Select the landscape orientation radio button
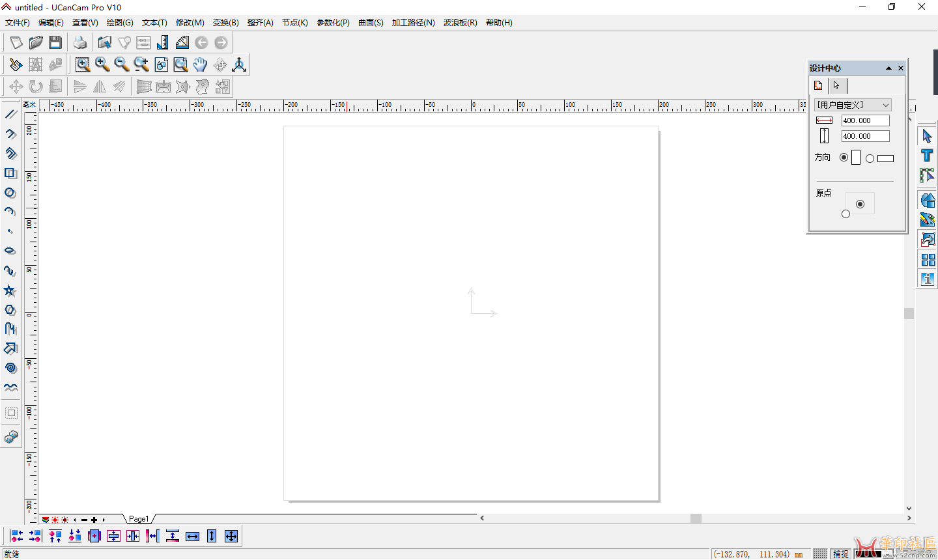Image resolution: width=938 pixels, height=560 pixels. point(870,158)
